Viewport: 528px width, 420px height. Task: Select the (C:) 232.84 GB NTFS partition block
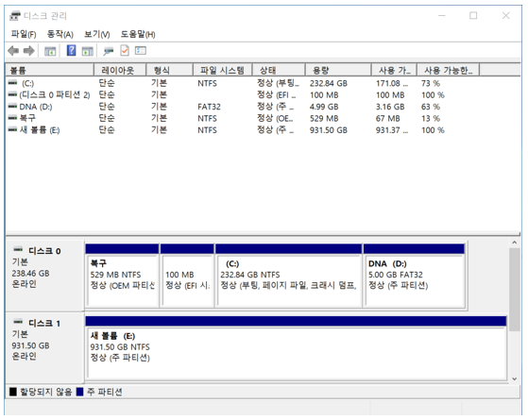pyautogui.click(x=289, y=276)
